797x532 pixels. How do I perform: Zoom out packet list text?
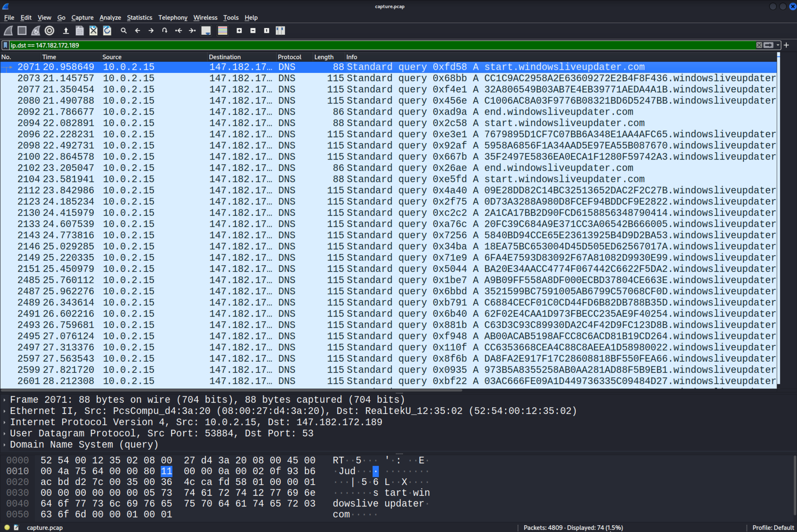pos(253,31)
